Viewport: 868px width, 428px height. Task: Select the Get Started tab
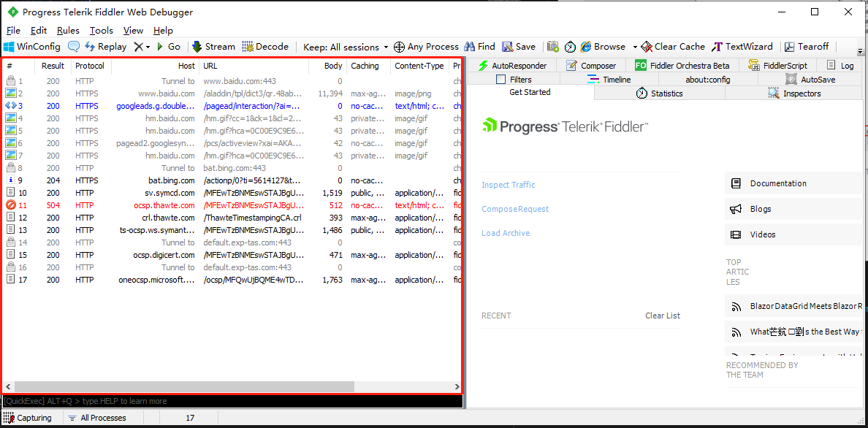click(x=530, y=93)
